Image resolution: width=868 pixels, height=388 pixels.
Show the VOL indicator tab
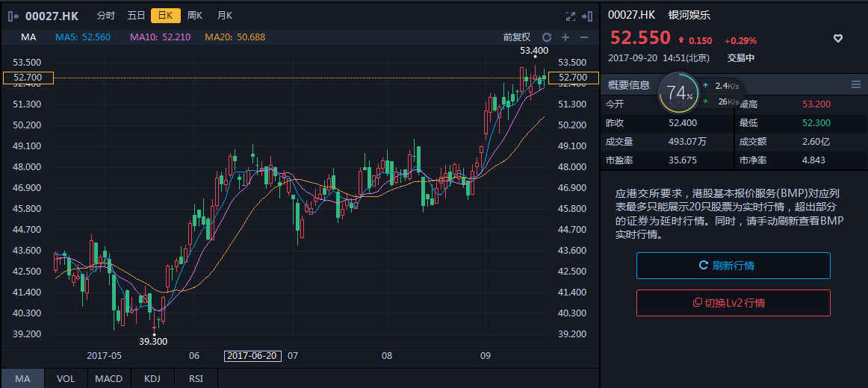[66, 379]
